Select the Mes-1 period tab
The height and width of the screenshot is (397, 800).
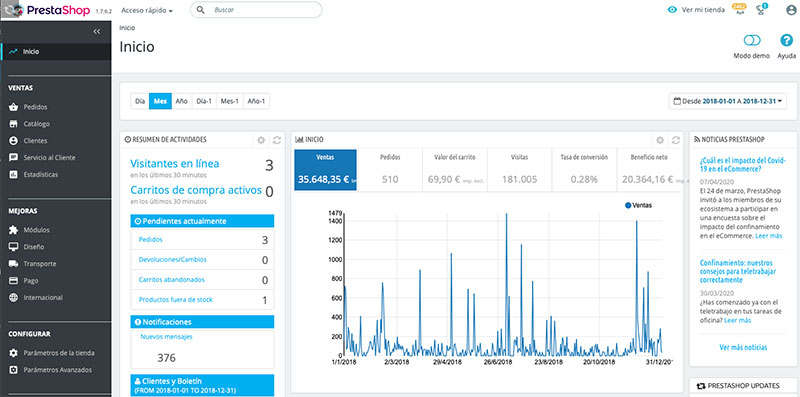[230, 101]
